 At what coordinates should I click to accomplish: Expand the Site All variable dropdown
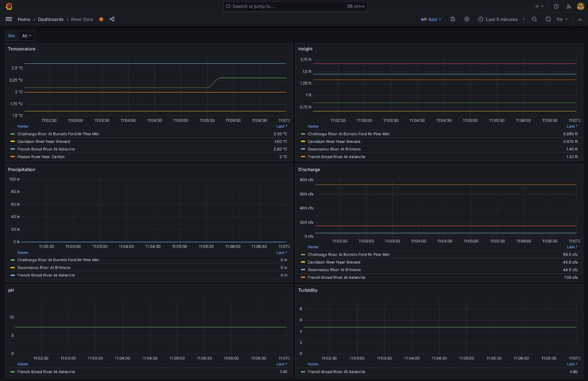27,36
